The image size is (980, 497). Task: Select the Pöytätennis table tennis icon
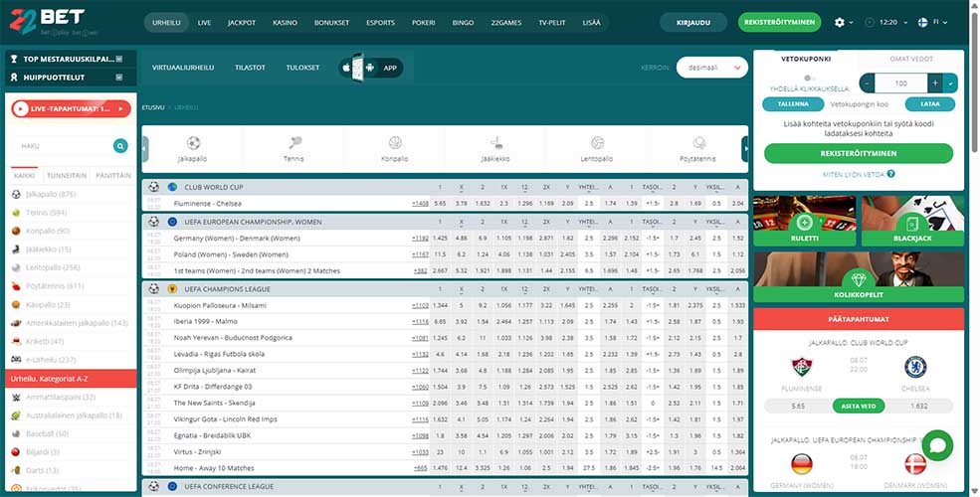click(698, 143)
